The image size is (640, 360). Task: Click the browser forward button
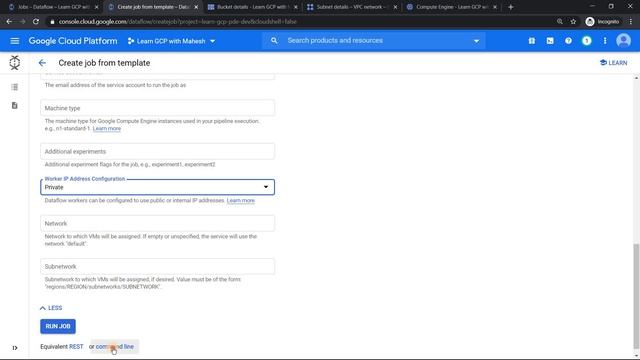(x=22, y=22)
